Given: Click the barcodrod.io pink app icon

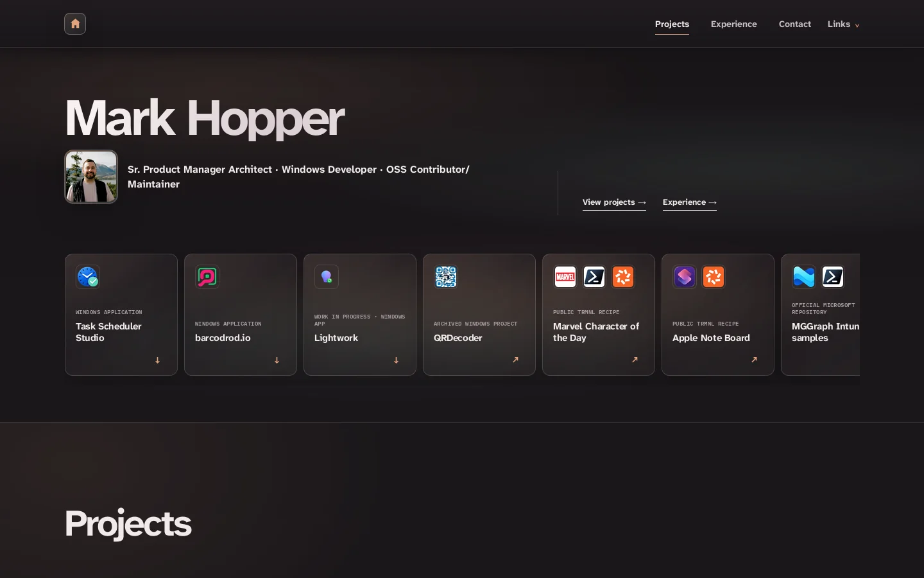Looking at the screenshot, I should coord(207,277).
